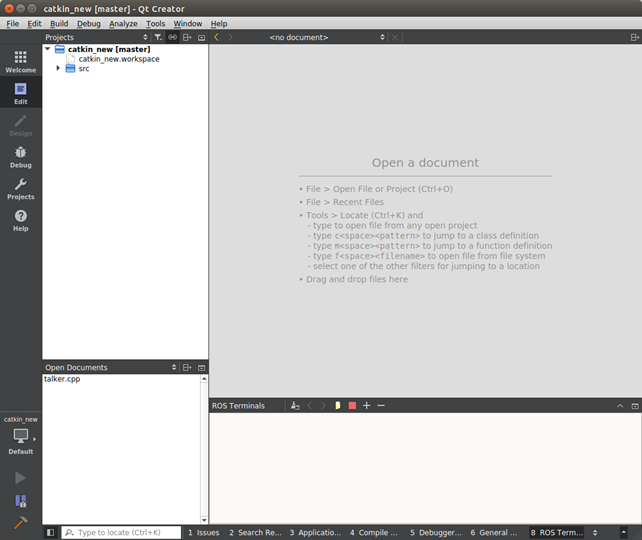Open the output panes selector arrows
Image resolution: width=642 pixels, height=540 pixels.
tap(595, 532)
